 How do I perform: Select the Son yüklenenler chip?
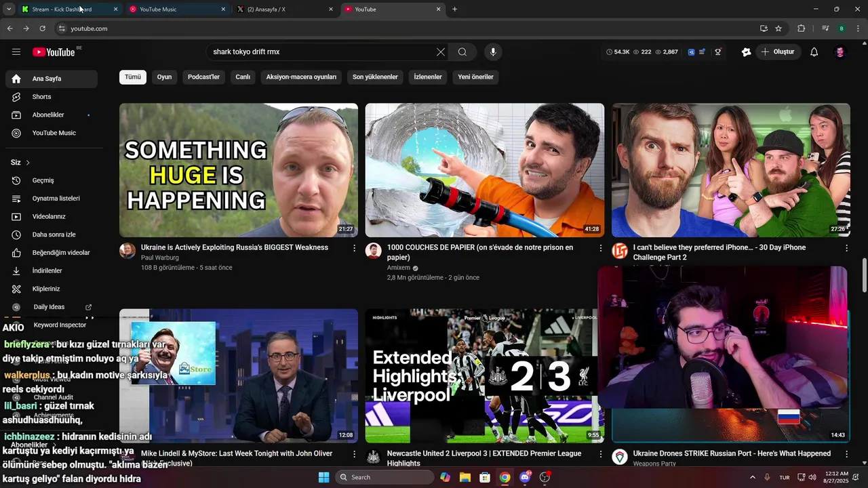tap(375, 77)
